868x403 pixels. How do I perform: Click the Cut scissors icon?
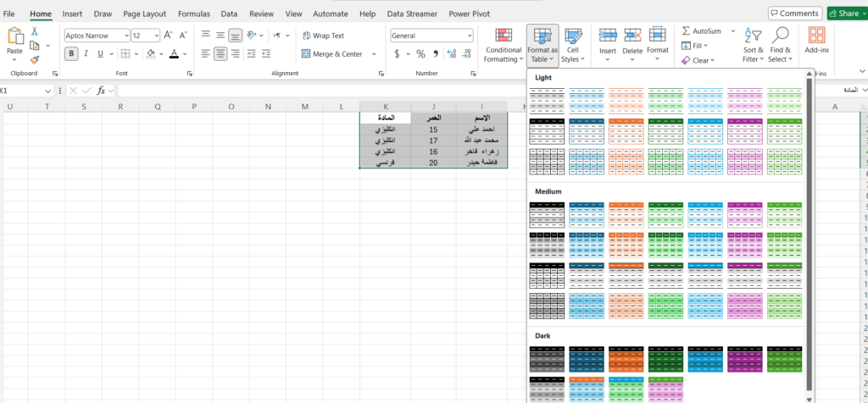35,31
